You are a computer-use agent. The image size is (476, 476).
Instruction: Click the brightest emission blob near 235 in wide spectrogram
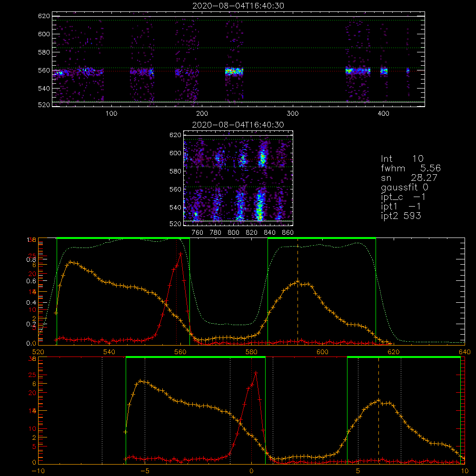pyautogui.click(x=234, y=72)
